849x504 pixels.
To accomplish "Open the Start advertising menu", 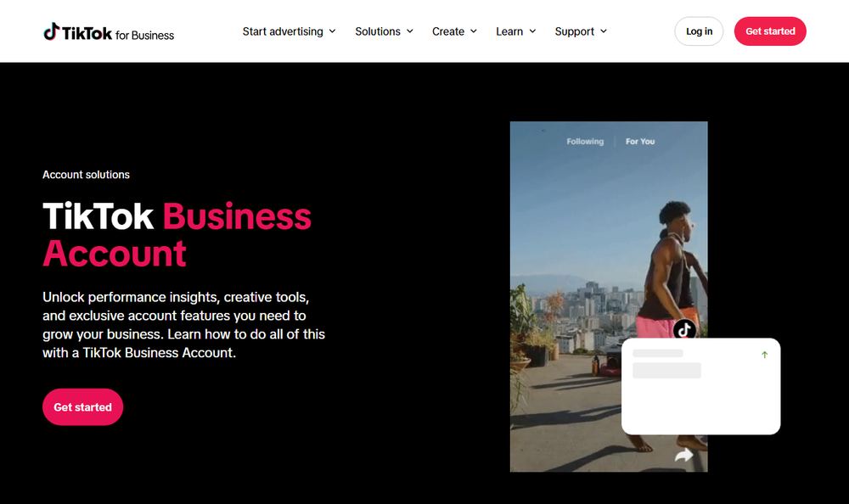I will [290, 31].
